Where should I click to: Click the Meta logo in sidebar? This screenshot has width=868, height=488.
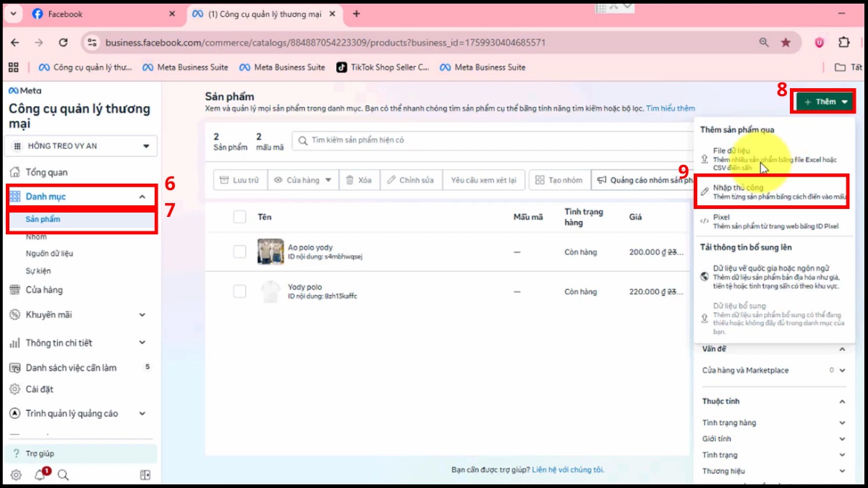click(x=25, y=91)
